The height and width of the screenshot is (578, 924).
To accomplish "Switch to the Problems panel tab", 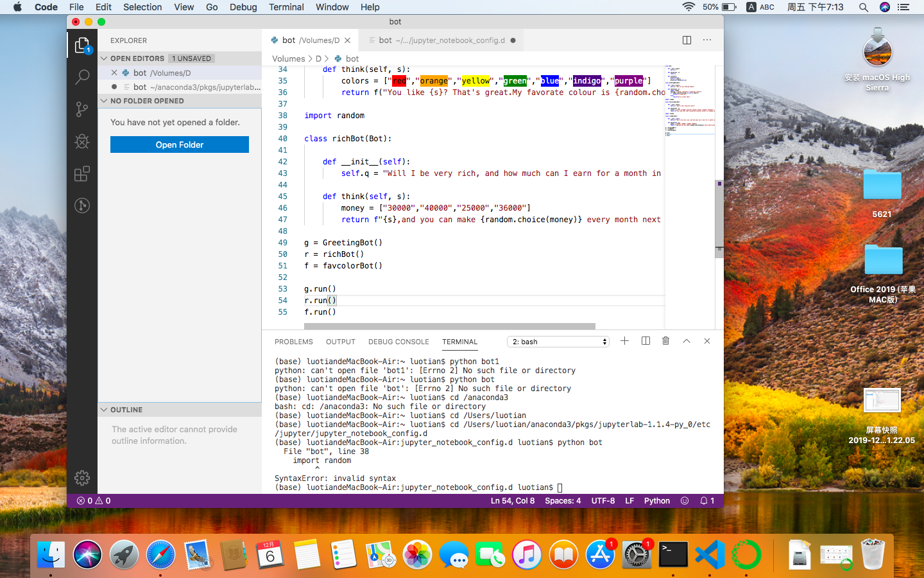I will click(294, 342).
